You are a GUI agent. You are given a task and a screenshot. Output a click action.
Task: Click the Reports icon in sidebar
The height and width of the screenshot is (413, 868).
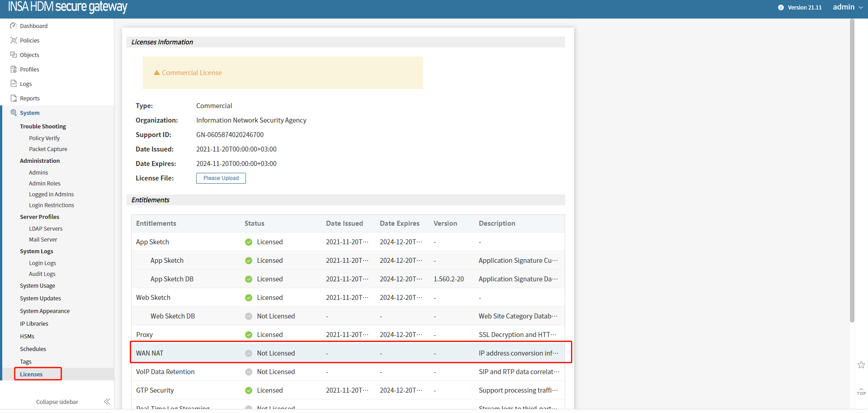(14, 98)
